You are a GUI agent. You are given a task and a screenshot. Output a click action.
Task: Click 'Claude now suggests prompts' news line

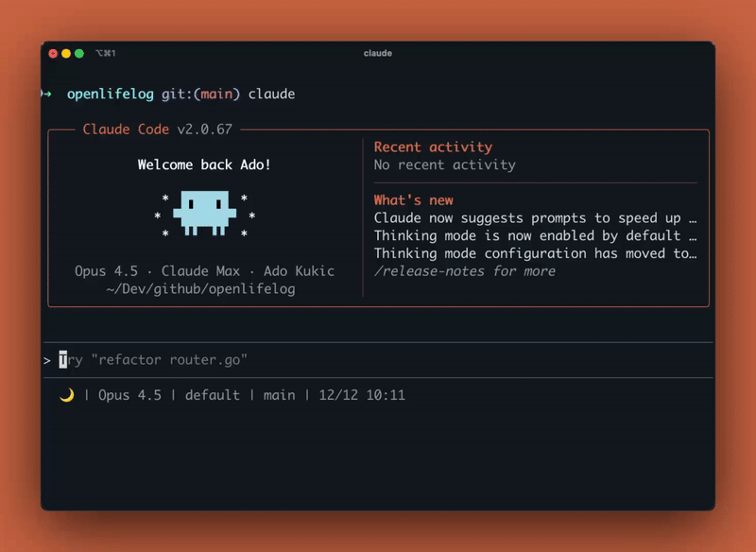point(535,217)
